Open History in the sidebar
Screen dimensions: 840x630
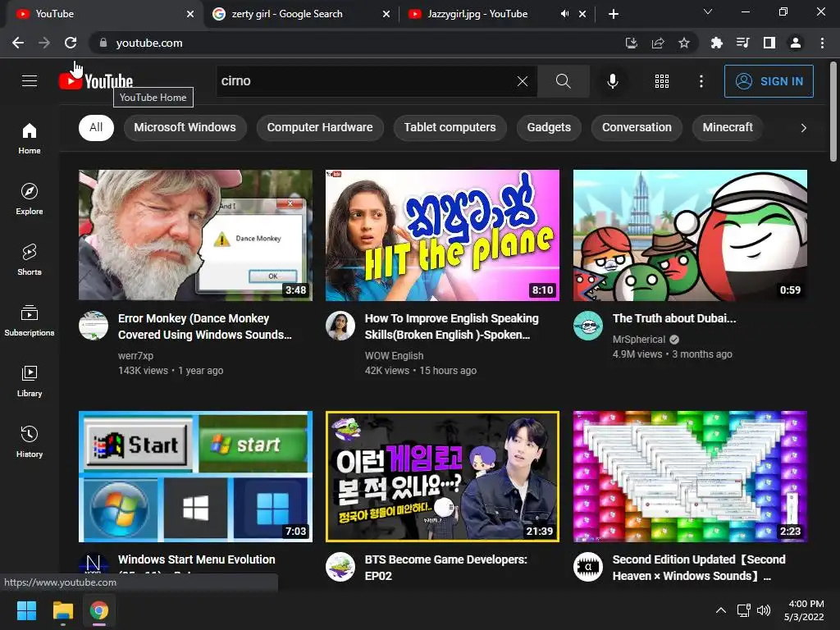(30, 442)
